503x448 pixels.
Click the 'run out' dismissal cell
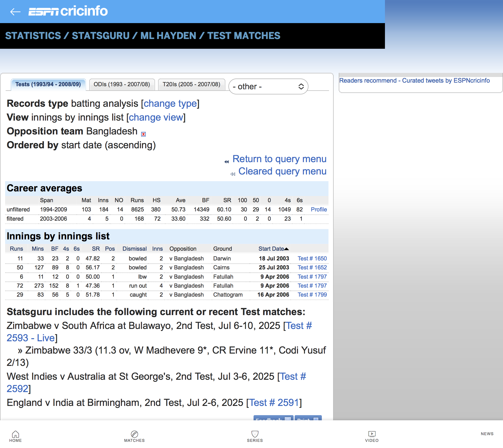tap(138, 286)
